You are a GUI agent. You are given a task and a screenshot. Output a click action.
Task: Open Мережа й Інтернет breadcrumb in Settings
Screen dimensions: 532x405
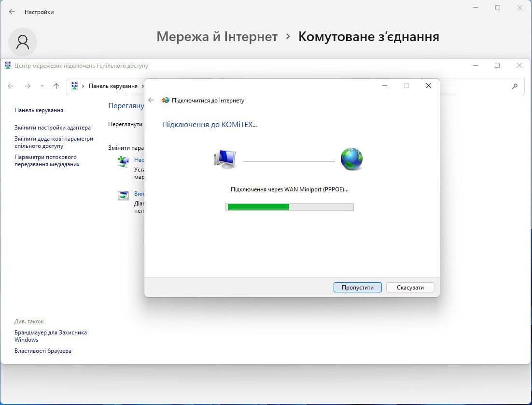click(x=217, y=37)
